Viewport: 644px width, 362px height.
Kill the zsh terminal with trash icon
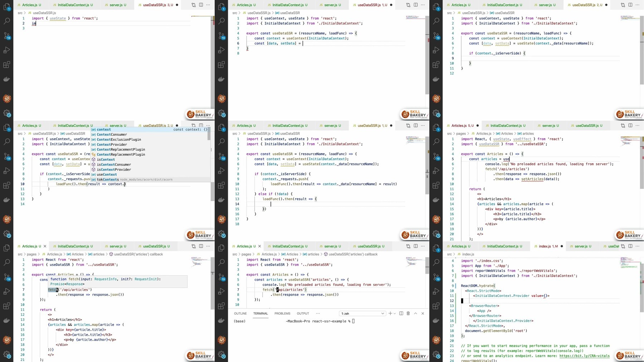click(408, 313)
